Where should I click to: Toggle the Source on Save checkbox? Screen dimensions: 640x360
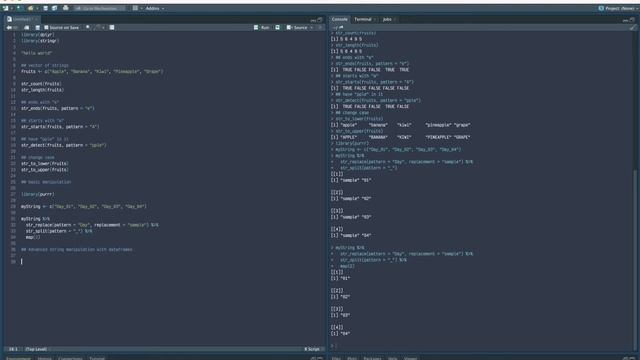coord(46,27)
